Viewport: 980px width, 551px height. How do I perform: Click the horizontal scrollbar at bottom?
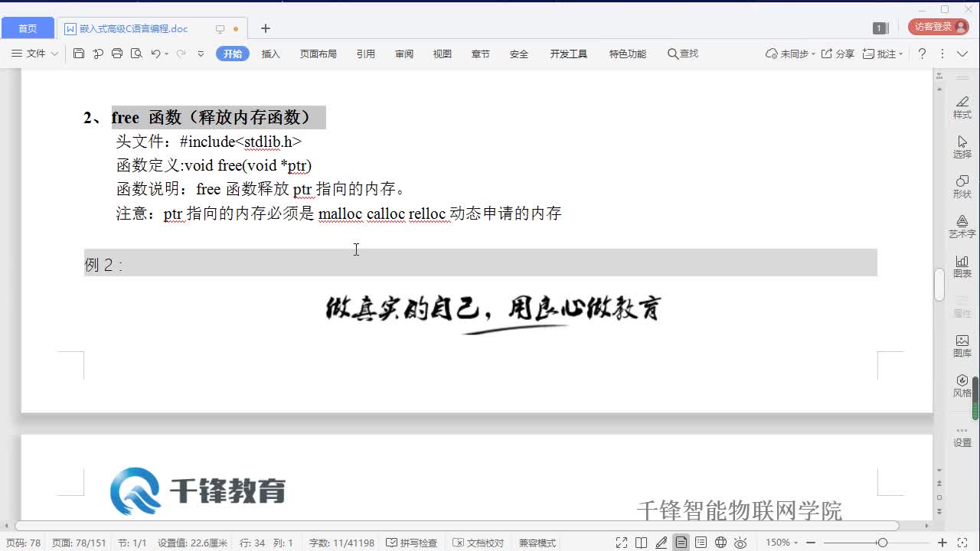point(456,526)
